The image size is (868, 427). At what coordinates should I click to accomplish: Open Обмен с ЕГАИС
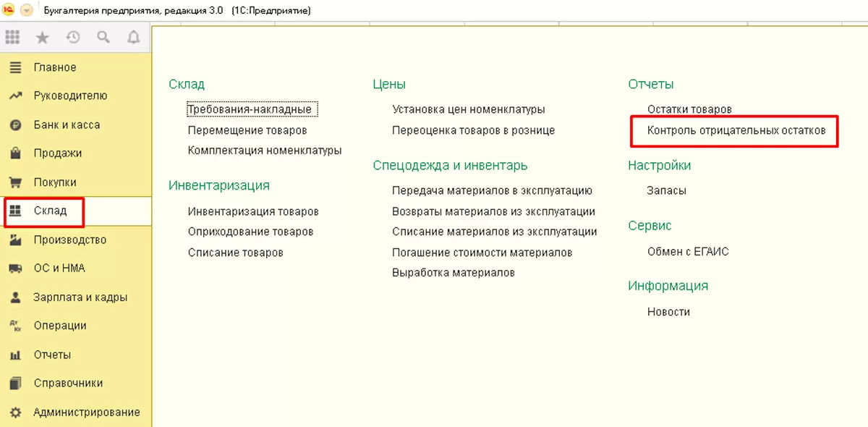(x=688, y=252)
